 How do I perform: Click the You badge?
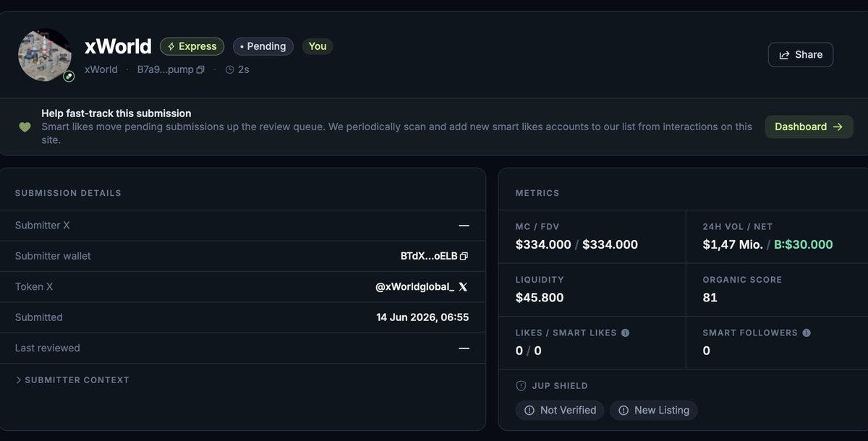[x=318, y=46]
